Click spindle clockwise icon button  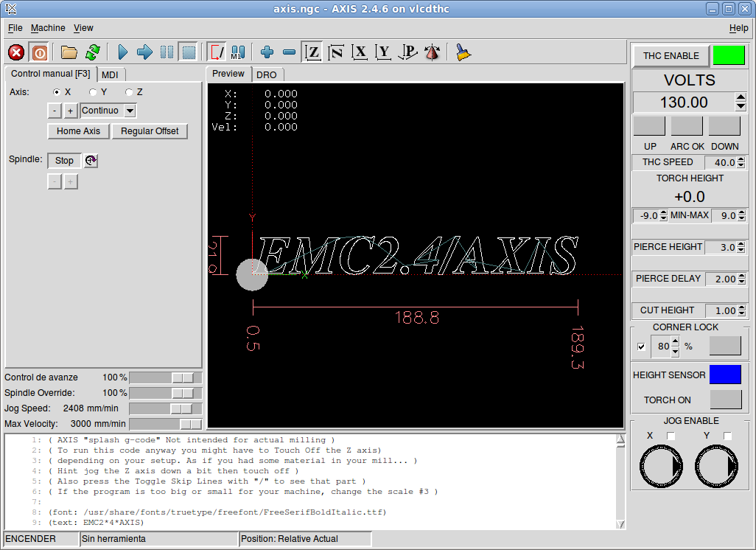[x=91, y=160]
